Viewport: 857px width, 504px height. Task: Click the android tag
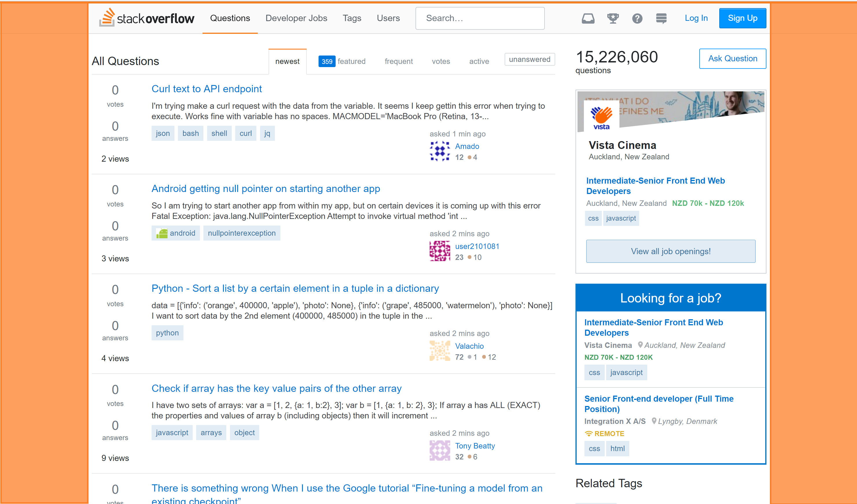click(176, 233)
